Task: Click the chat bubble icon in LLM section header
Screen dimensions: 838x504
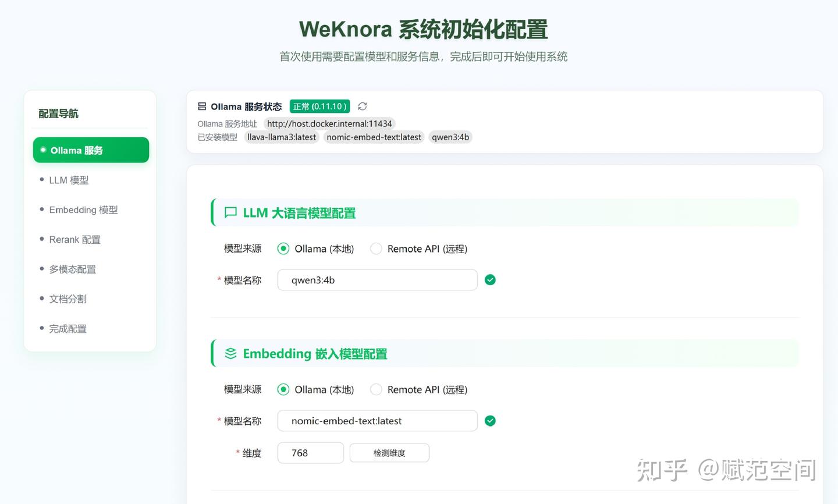Action: click(230, 212)
